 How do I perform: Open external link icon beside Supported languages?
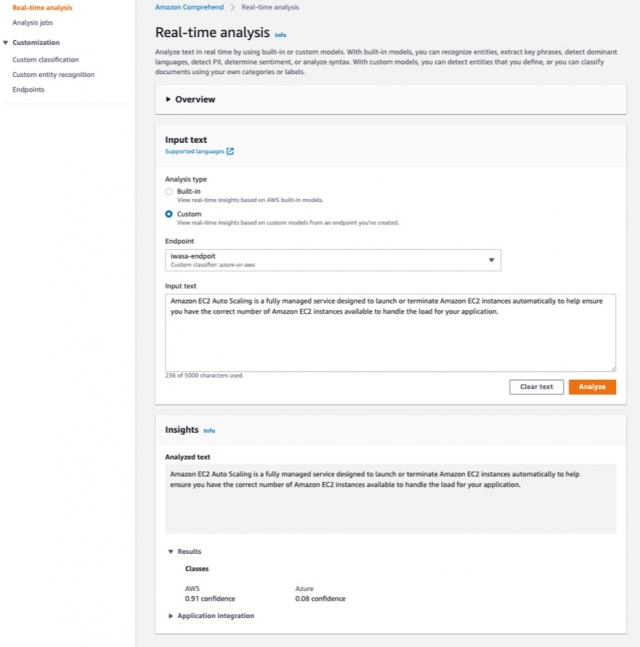pos(230,152)
